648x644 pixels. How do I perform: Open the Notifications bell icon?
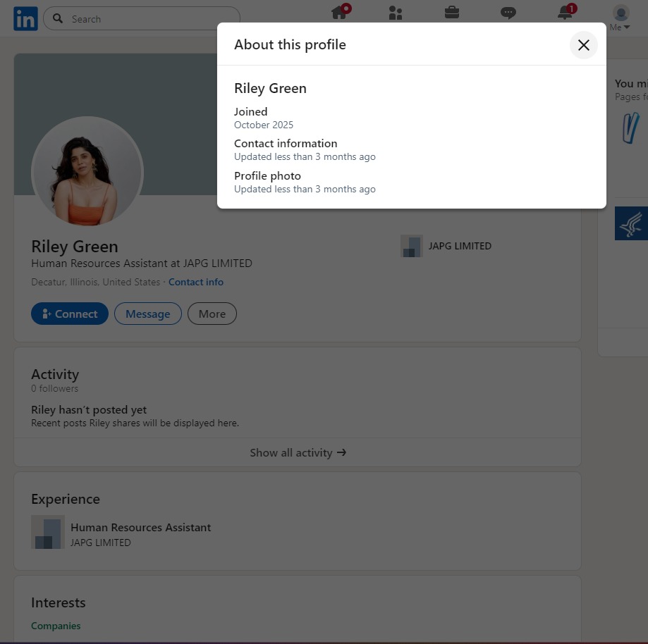pyautogui.click(x=565, y=13)
